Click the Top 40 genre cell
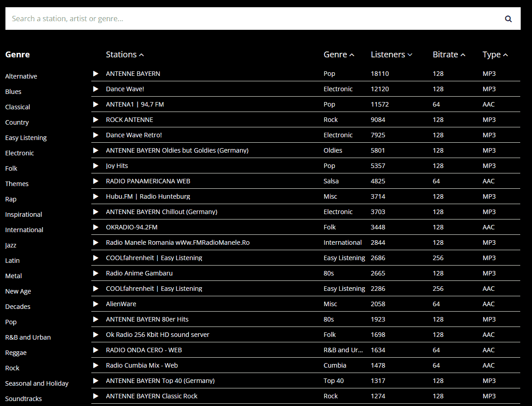 334,381
